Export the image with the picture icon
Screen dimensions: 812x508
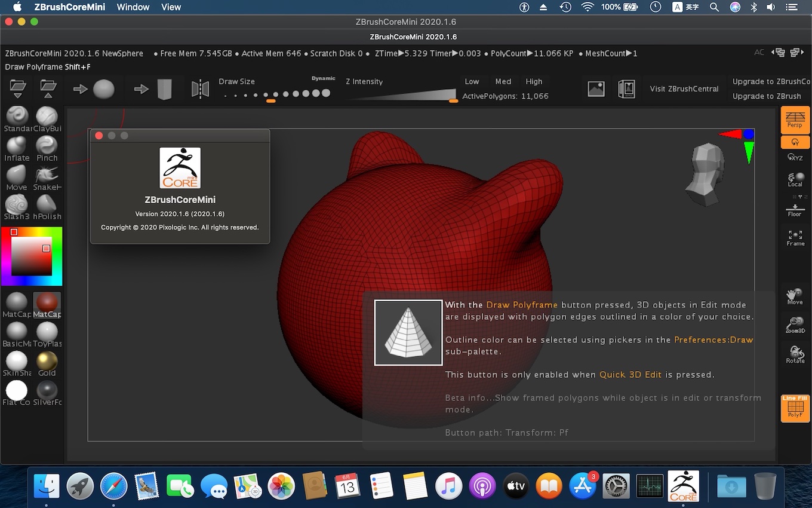coord(596,89)
